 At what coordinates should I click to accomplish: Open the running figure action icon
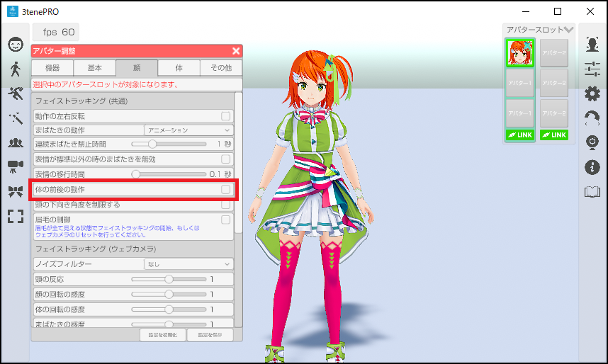(x=16, y=93)
